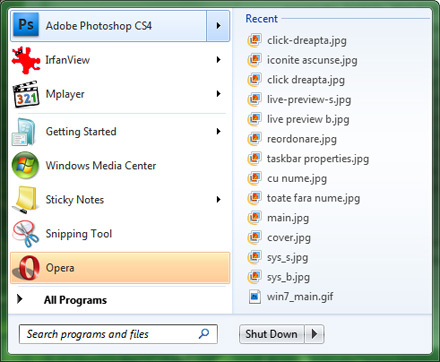Click file icon beside cu nume.jpg
The width and height of the screenshot is (440, 362).
254,178
